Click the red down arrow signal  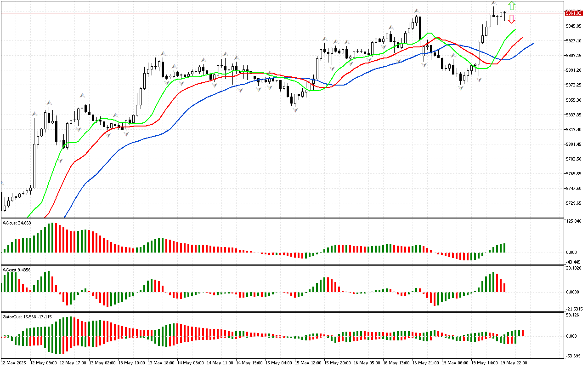pyautogui.click(x=511, y=19)
